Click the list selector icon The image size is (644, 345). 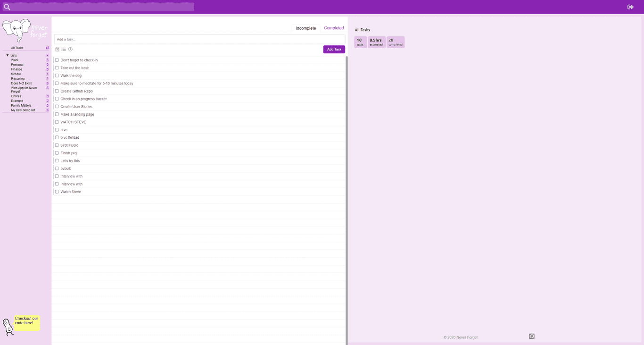pos(64,50)
